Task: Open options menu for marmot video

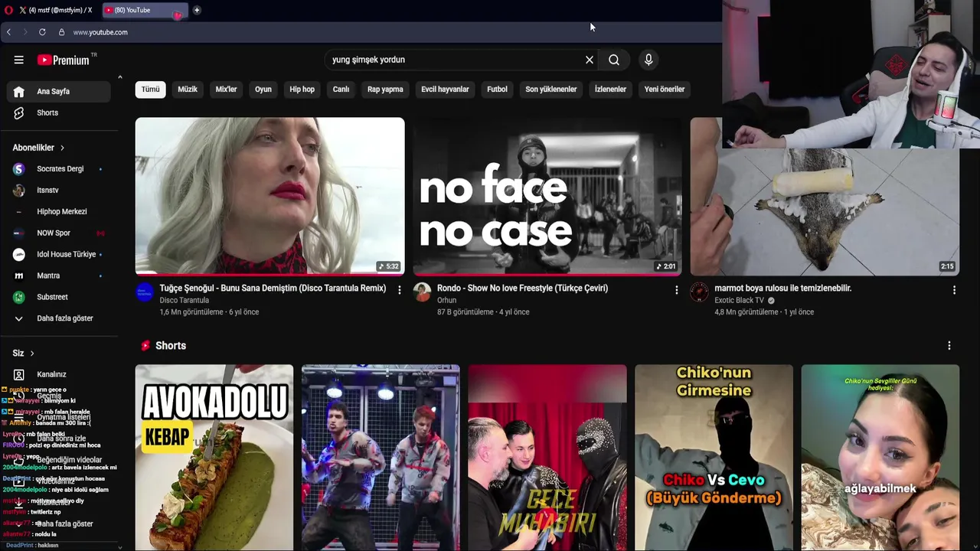Action: coord(954,290)
